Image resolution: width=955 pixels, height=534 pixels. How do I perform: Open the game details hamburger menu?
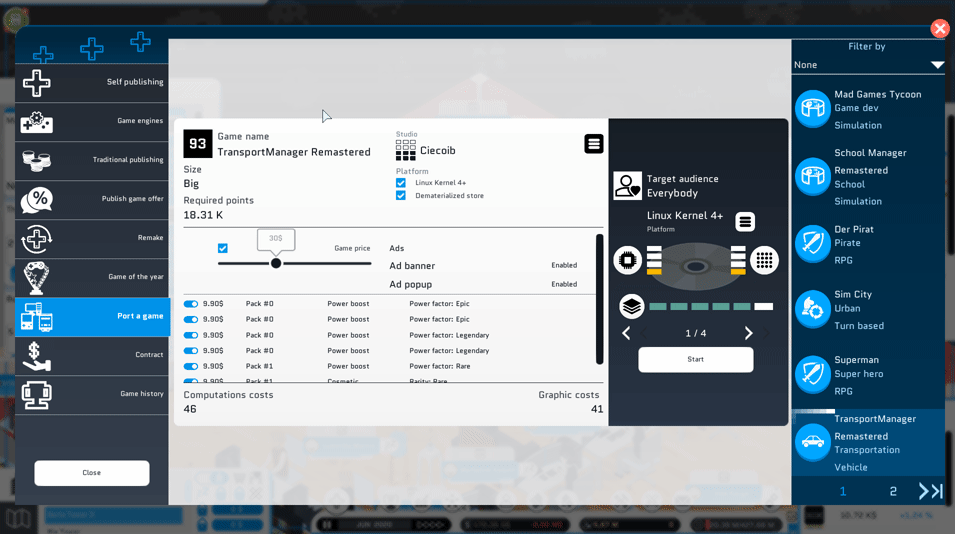pyautogui.click(x=594, y=144)
